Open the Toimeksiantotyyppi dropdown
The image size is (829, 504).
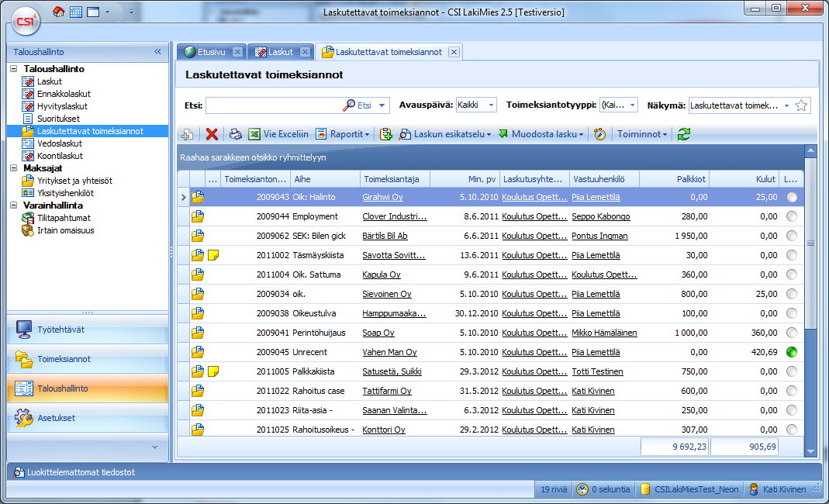tap(632, 105)
